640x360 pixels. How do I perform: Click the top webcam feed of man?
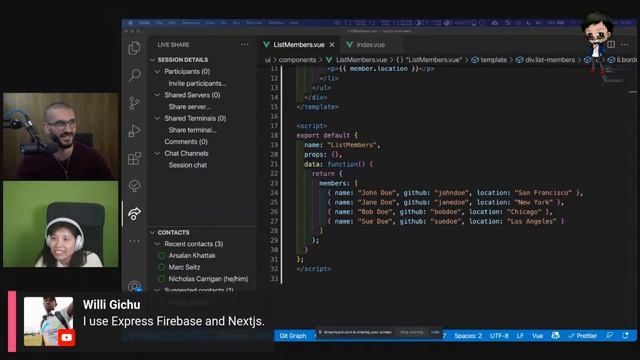pos(61,136)
